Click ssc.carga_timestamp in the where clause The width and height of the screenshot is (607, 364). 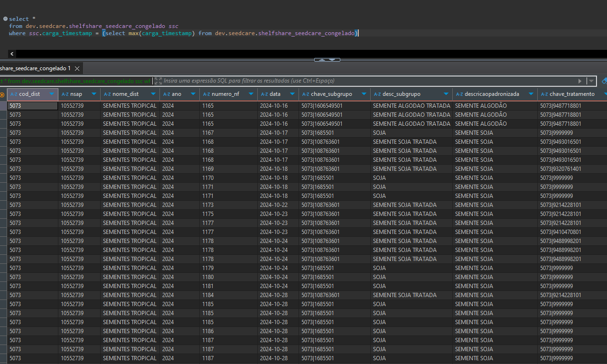click(x=60, y=33)
